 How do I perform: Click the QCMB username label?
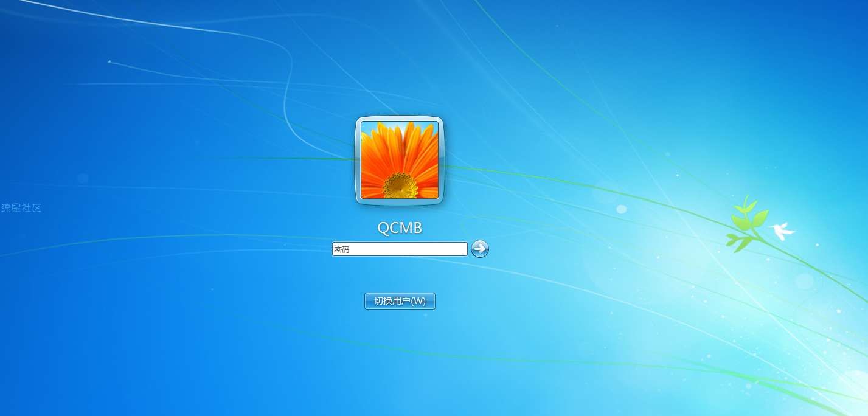[400, 228]
